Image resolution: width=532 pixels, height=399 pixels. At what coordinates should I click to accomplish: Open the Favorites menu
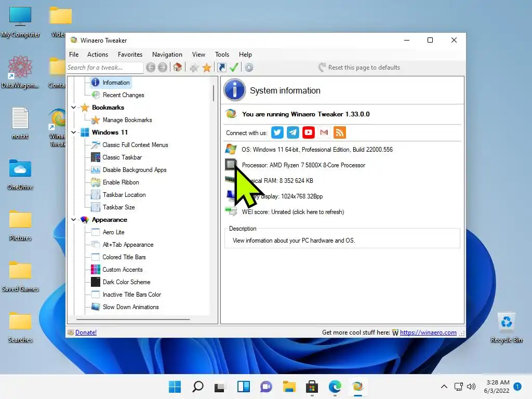pyautogui.click(x=130, y=54)
